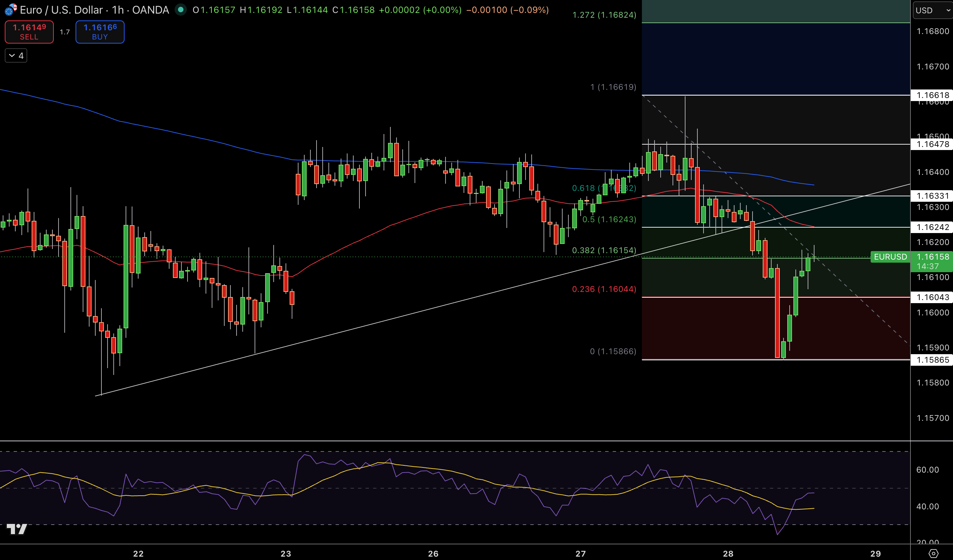Click the price change −0.00100 (−0.09%) text

(x=507, y=10)
